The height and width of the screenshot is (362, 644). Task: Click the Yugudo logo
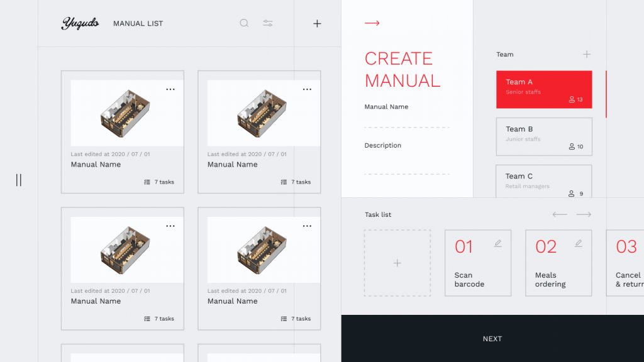80,23
